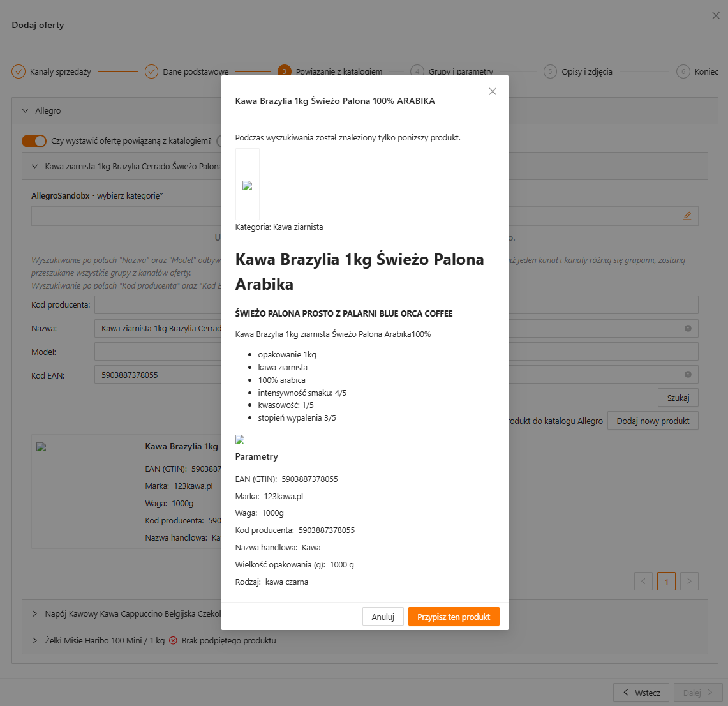Click checkmark icon for Kanały sprzedaży

(x=18, y=71)
